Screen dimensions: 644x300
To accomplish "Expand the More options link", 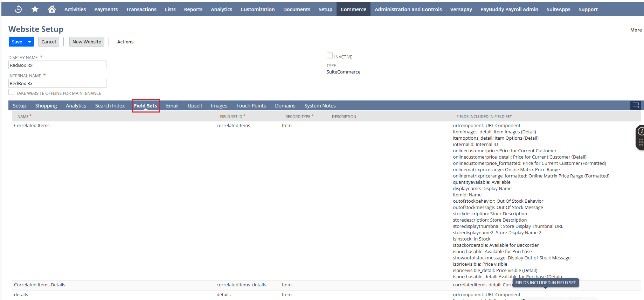I will pyautogui.click(x=636, y=30).
